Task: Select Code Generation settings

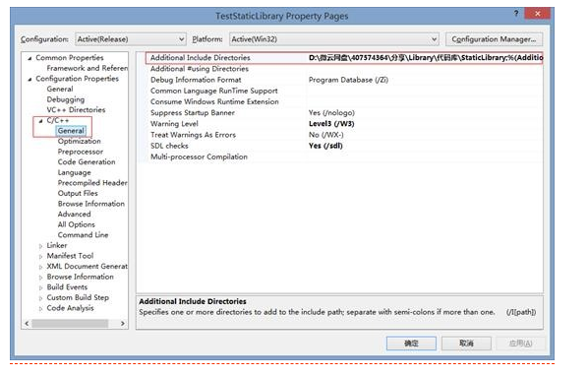Action: pos(87,162)
